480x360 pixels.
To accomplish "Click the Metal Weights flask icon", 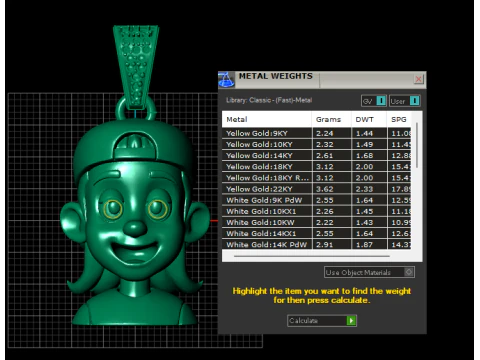I will tap(226, 80).
